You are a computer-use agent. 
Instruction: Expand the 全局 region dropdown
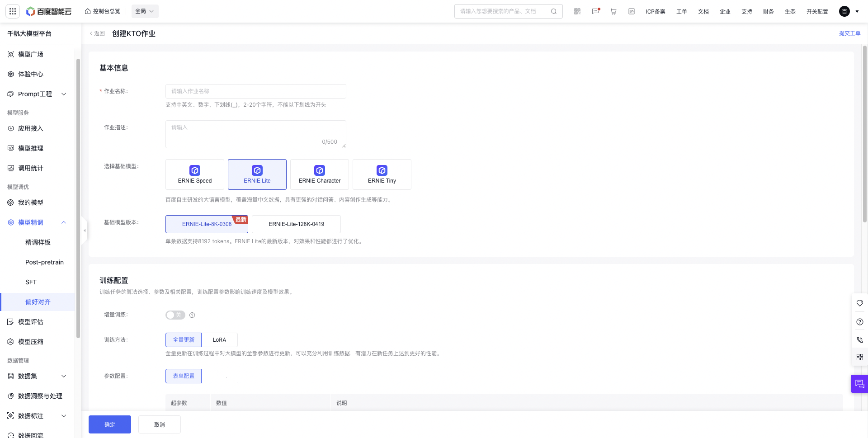click(145, 11)
